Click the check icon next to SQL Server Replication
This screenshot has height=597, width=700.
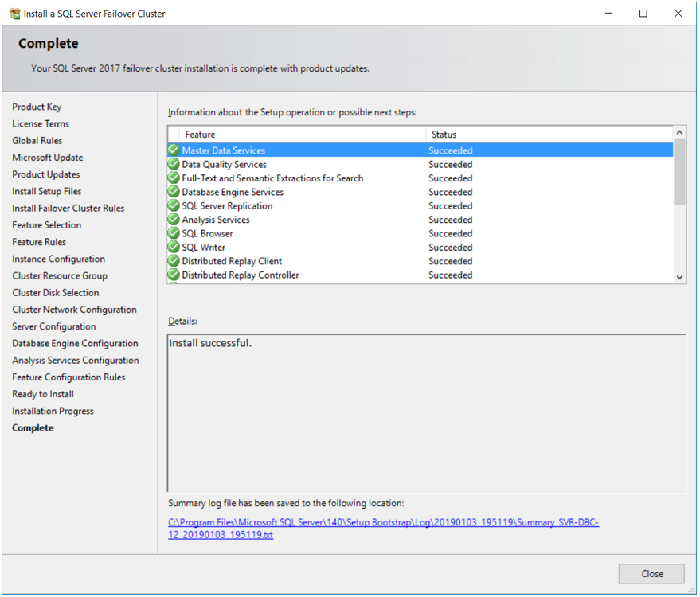click(174, 205)
